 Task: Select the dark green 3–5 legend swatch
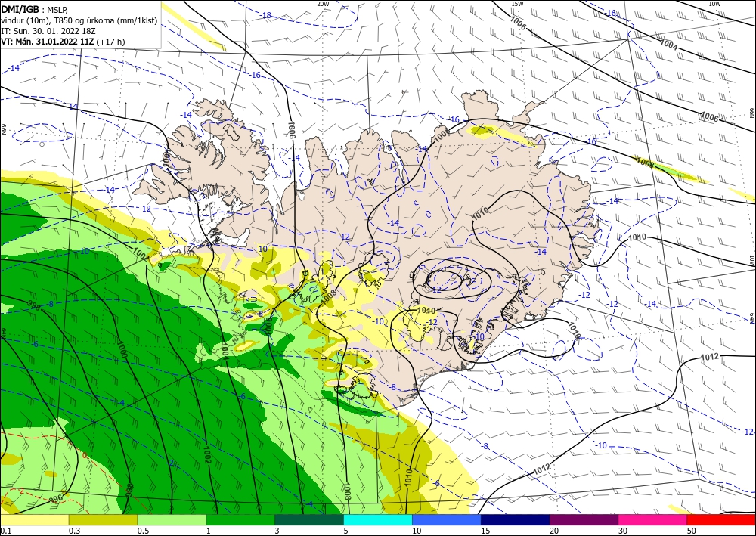click(x=309, y=519)
